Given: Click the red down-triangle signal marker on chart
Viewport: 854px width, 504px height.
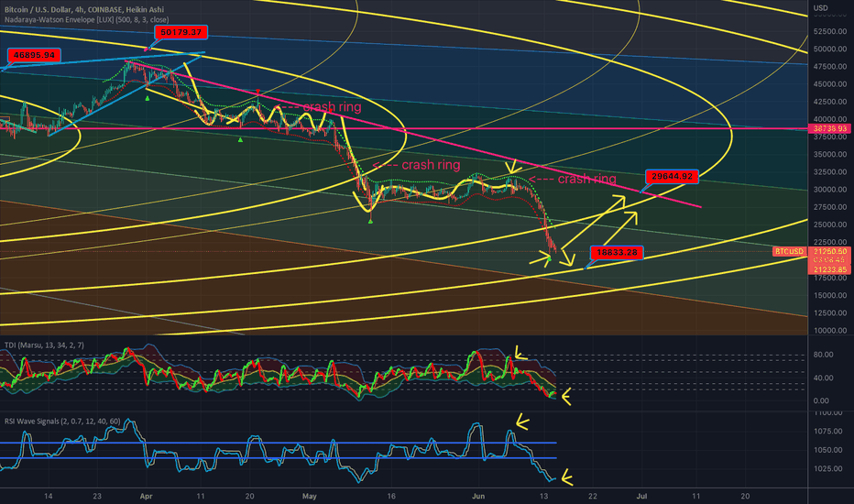Looking at the screenshot, I should tap(257, 92).
